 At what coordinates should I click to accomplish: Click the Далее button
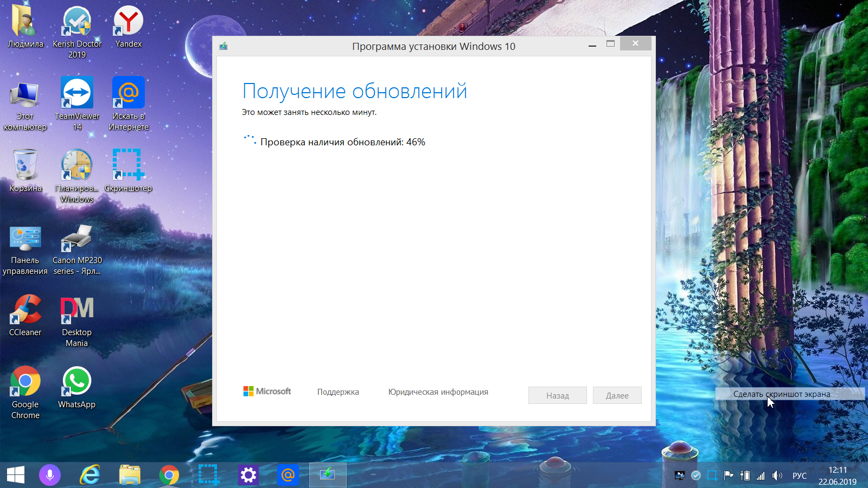tap(617, 395)
